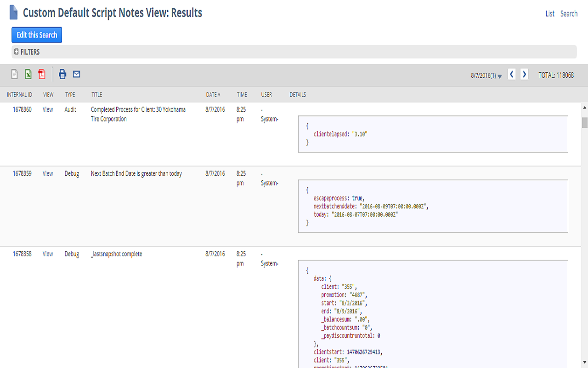Image resolution: width=588 pixels, height=368 pixels.
Task: Click the end: "8/9/2016" line
Action: point(341,311)
